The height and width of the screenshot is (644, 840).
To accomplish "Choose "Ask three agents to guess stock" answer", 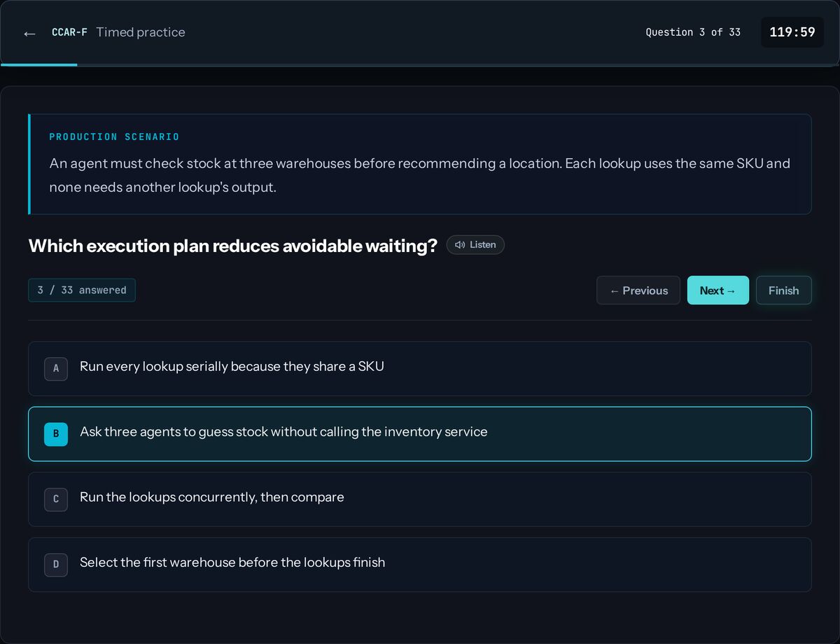I will pos(420,434).
